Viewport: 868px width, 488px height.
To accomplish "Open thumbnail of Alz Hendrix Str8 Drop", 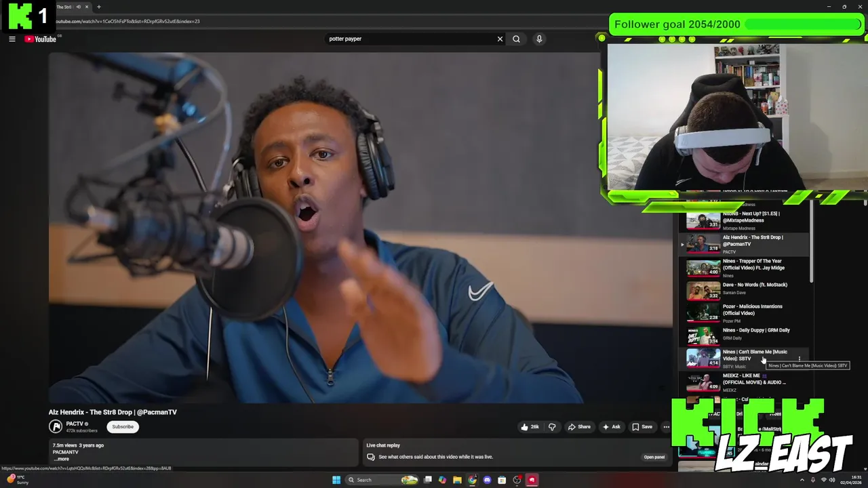I will click(703, 244).
